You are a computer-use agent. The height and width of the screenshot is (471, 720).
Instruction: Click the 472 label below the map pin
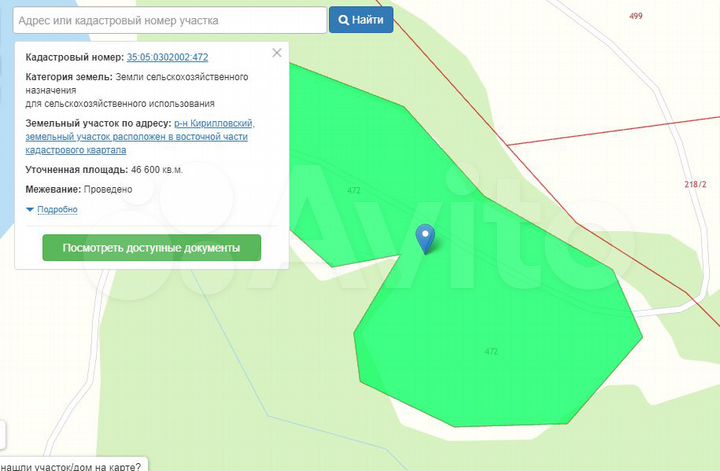(490, 352)
